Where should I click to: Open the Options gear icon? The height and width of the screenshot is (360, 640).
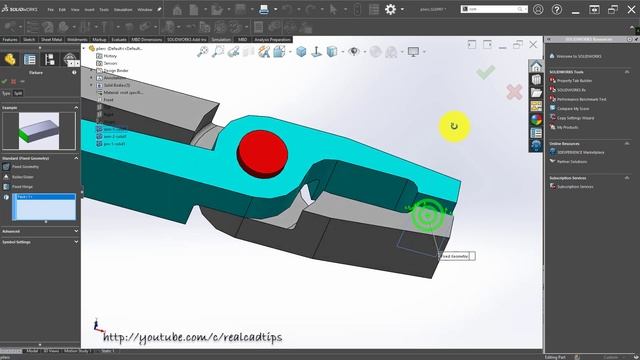(x=390, y=9)
